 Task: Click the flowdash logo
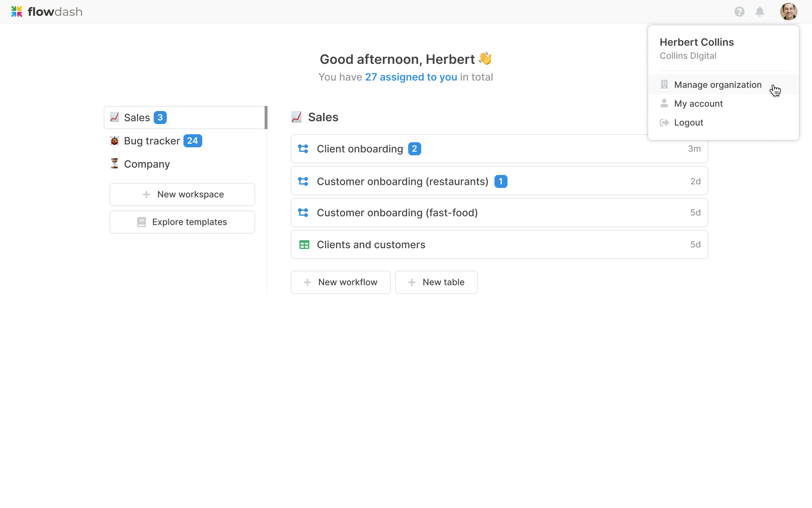point(47,12)
